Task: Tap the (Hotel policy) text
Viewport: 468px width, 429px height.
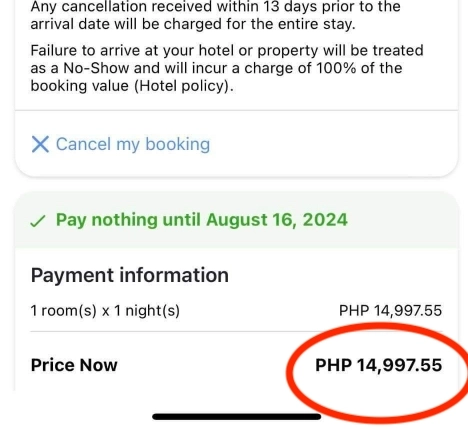Action: coord(184,86)
